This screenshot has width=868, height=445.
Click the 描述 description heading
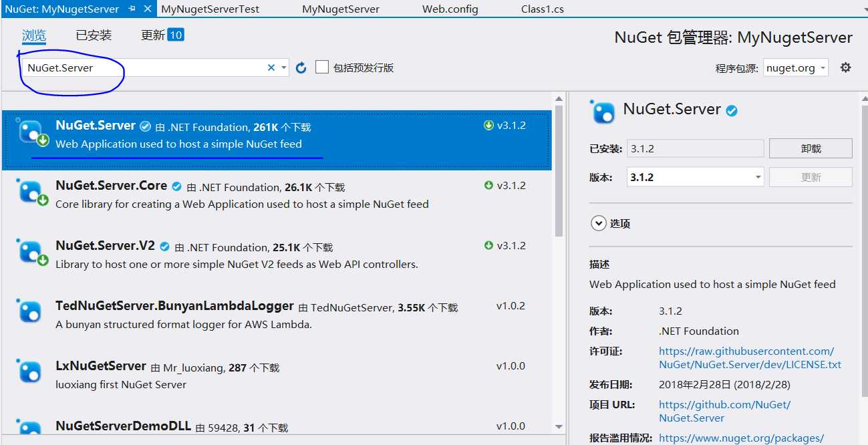[599, 264]
